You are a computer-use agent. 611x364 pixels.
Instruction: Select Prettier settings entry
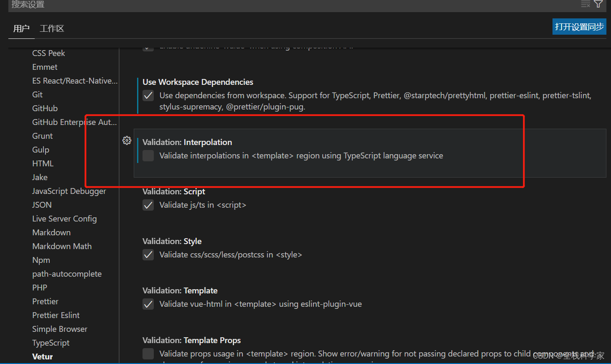click(x=45, y=301)
